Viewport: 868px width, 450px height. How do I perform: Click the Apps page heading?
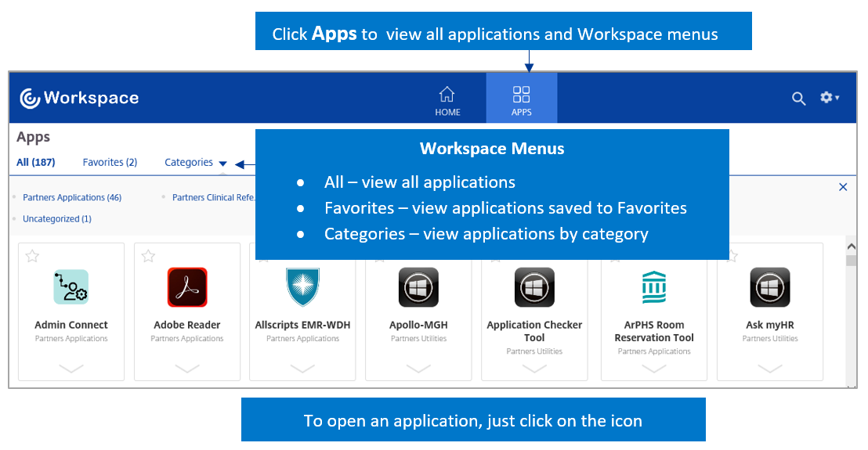33,137
